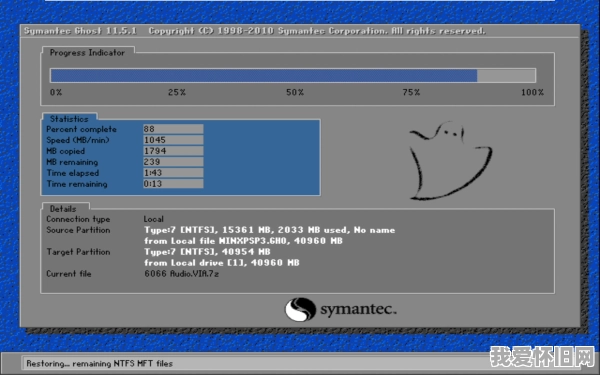Click the 75% progress scale mark

[x=411, y=92]
